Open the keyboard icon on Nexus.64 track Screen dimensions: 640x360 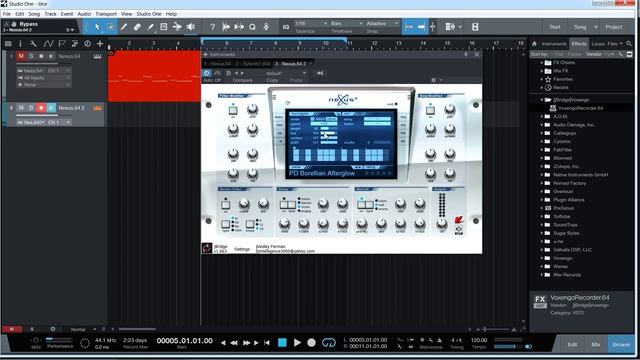pyautogui.click(x=97, y=56)
